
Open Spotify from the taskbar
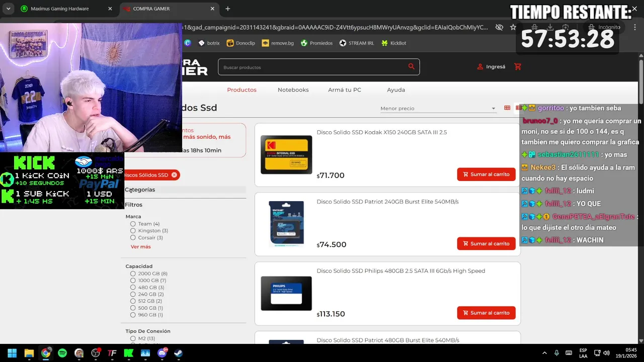tap(62, 353)
